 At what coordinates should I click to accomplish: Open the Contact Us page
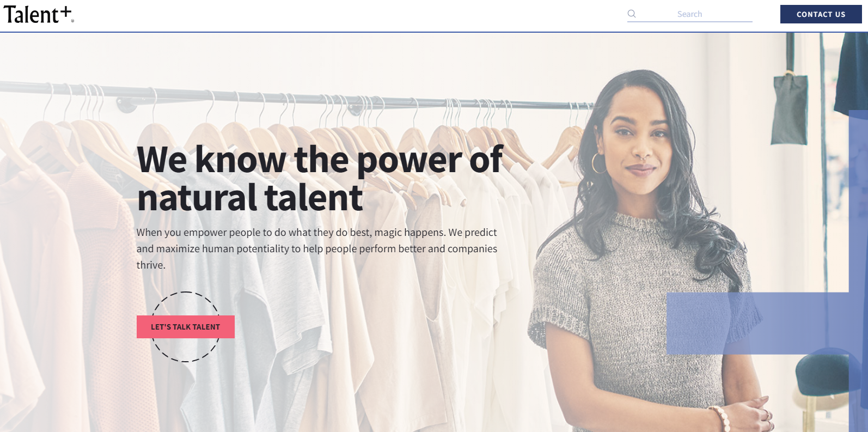click(x=821, y=14)
